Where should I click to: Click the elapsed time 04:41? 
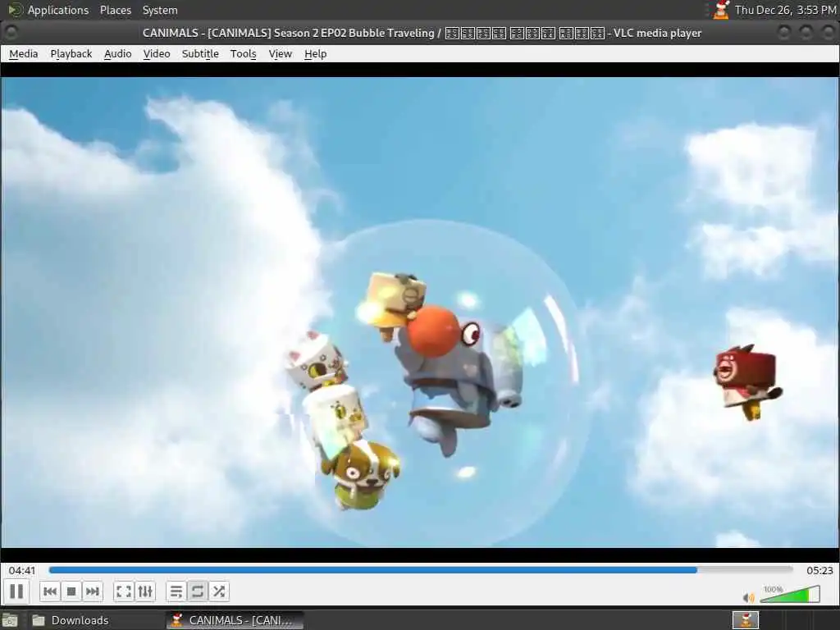click(x=22, y=571)
